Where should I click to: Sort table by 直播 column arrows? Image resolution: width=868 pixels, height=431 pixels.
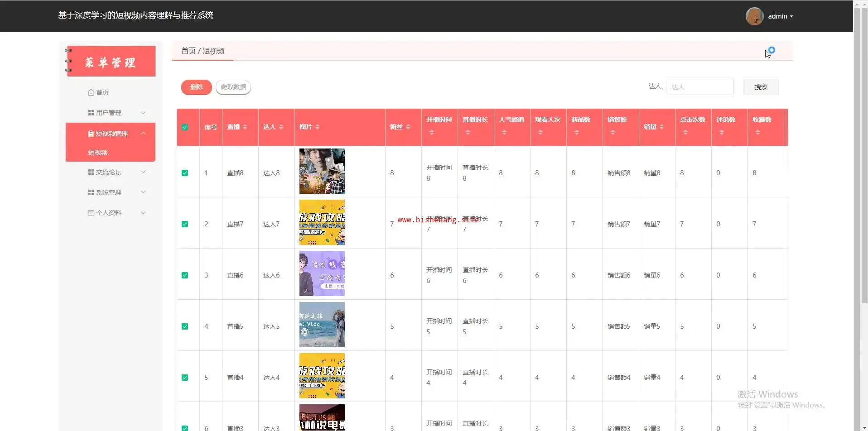[x=245, y=127]
